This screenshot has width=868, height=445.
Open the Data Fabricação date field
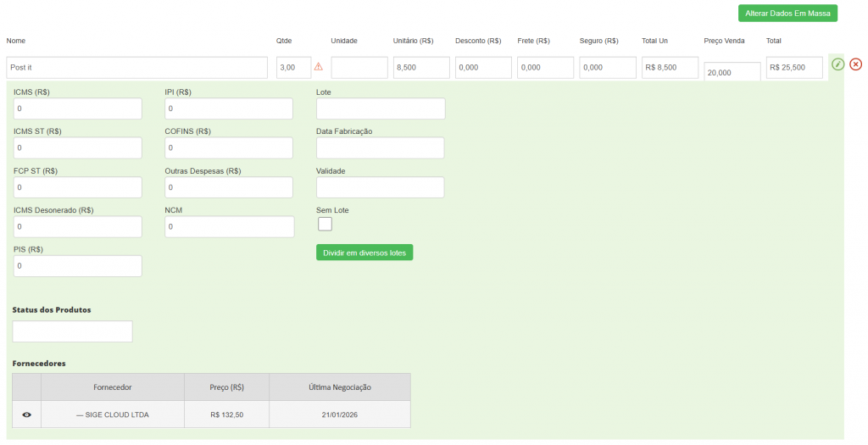(381, 148)
